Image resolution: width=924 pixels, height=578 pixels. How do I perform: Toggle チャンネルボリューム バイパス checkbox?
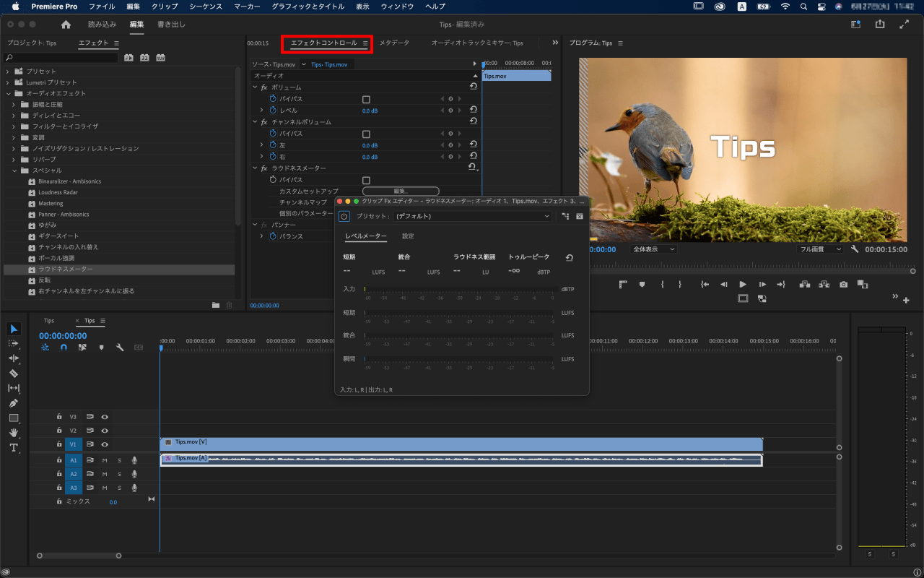(x=366, y=134)
